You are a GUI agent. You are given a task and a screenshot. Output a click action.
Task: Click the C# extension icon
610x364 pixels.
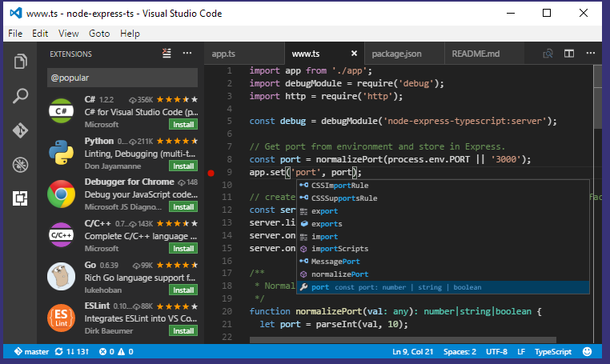[x=61, y=111]
